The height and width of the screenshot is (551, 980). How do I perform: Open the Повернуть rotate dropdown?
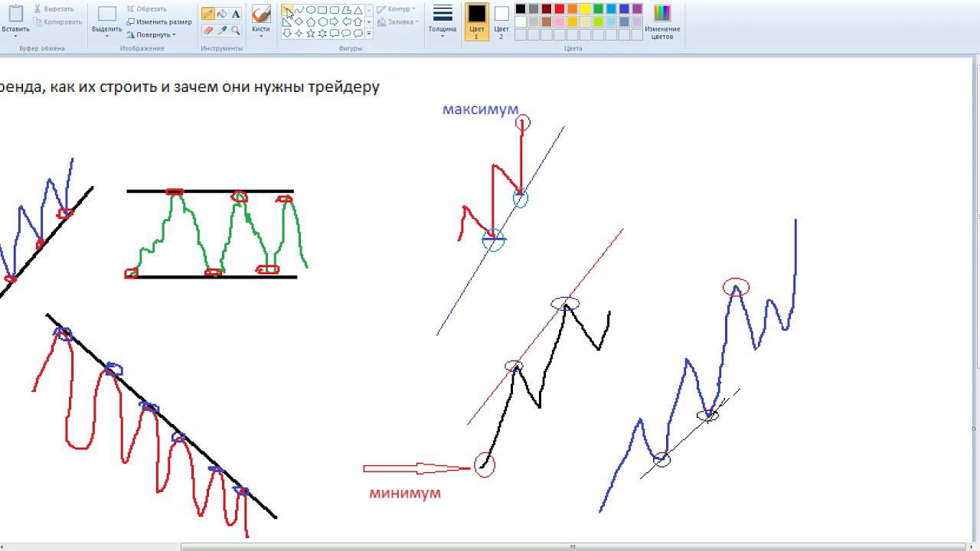click(x=174, y=34)
